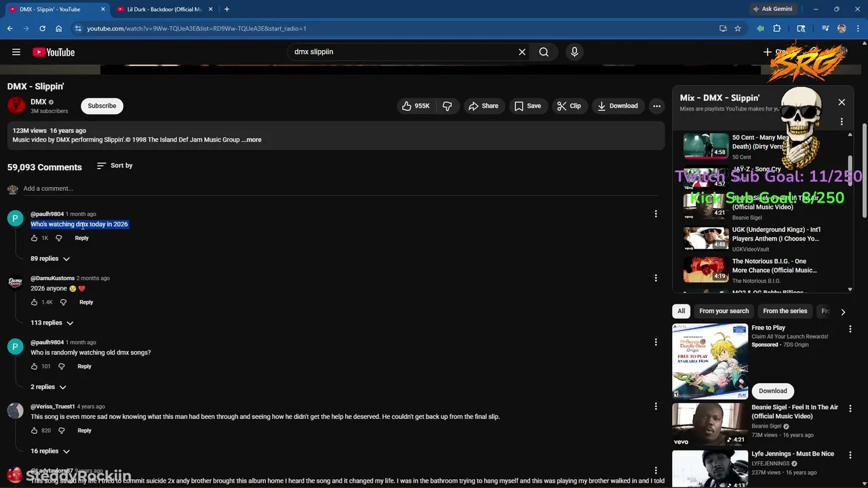Save the video to a playlist
The width and height of the screenshot is (868, 488).
pyautogui.click(x=528, y=106)
